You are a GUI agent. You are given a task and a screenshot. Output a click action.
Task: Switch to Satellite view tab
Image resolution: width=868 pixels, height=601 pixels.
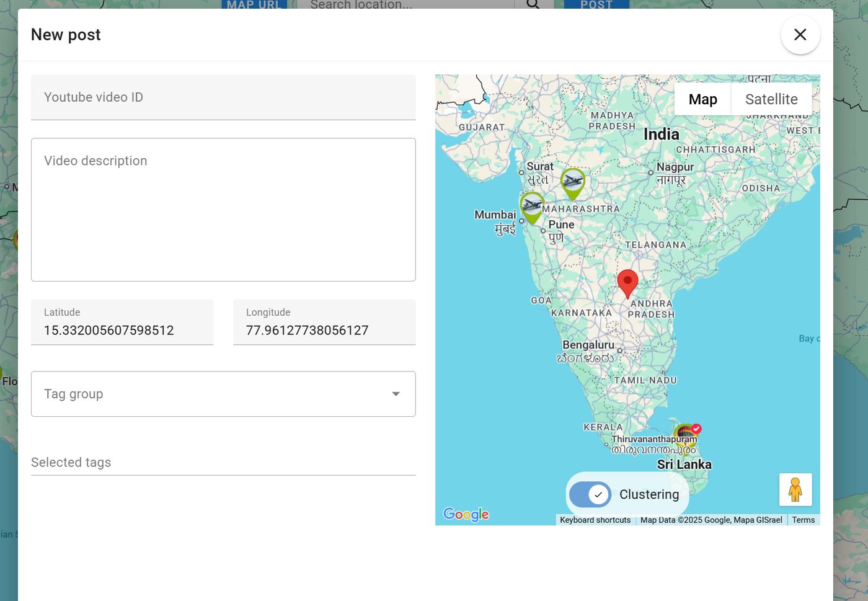[771, 99]
